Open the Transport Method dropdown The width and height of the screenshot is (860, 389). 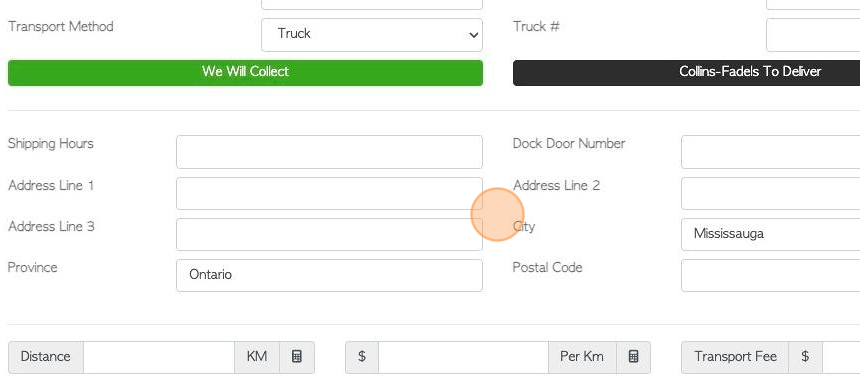pos(372,35)
